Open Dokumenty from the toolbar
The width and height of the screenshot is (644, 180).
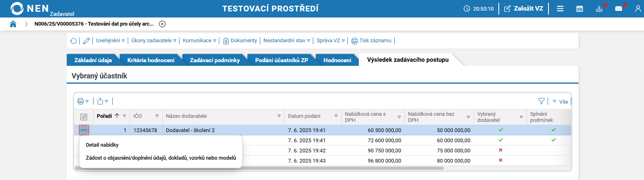pyautogui.click(x=240, y=41)
